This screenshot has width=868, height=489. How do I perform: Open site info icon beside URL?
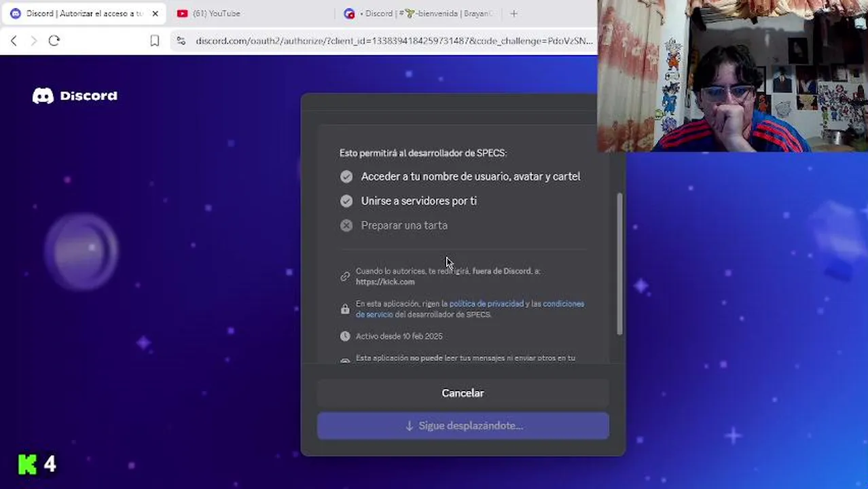tap(181, 41)
